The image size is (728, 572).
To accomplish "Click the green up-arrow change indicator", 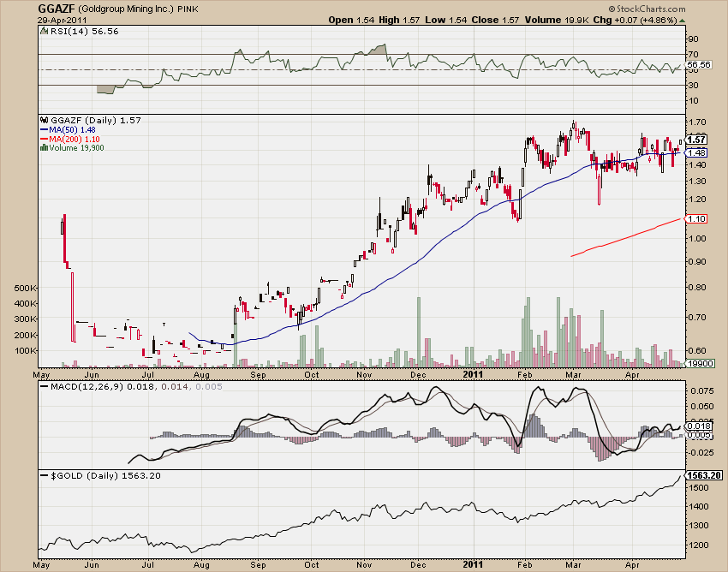I will click(682, 21).
